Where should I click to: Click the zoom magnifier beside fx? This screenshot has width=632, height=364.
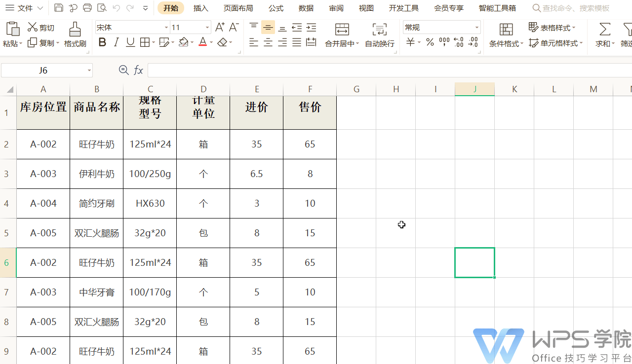pyautogui.click(x=124, y=70)
